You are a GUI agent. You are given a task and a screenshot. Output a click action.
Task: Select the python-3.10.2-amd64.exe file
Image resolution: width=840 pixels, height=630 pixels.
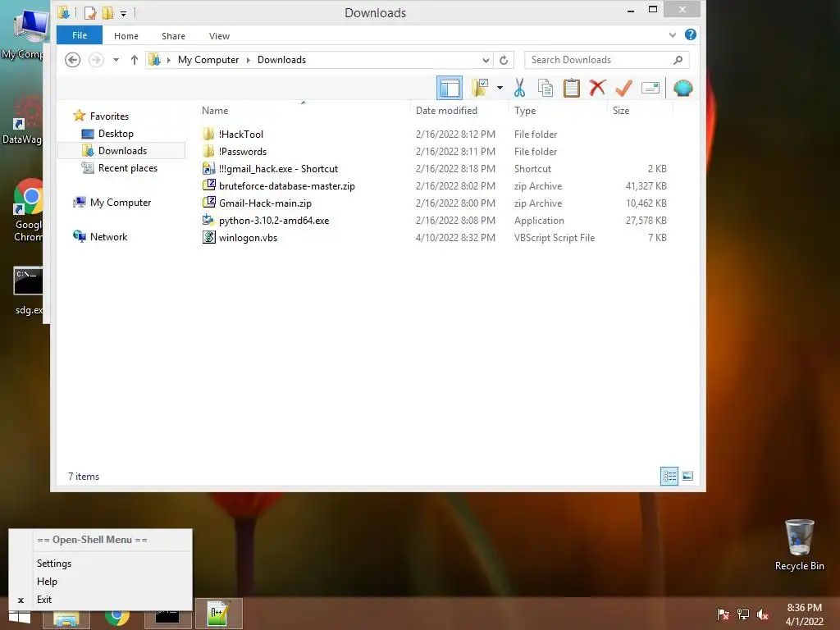(274, 220)
